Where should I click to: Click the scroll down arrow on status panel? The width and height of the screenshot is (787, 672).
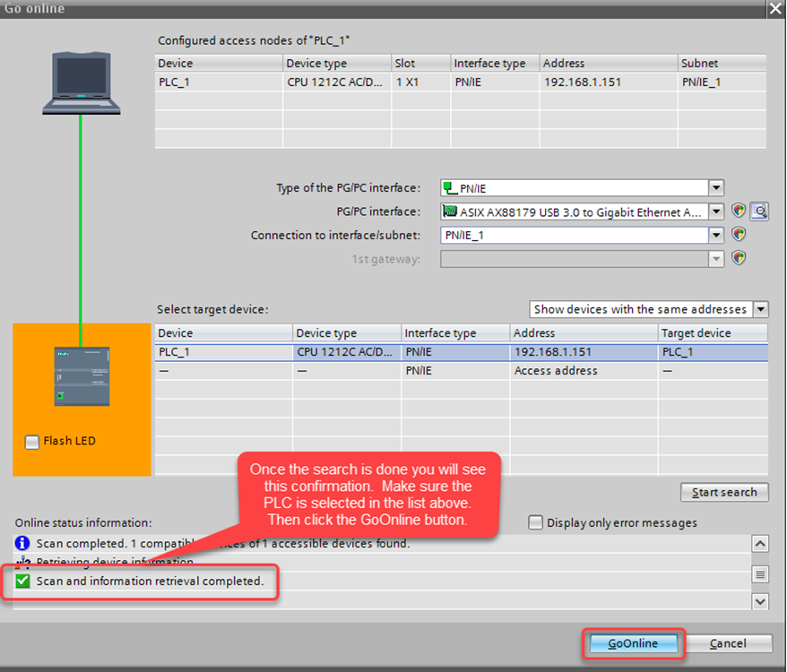tap(760, 601)
